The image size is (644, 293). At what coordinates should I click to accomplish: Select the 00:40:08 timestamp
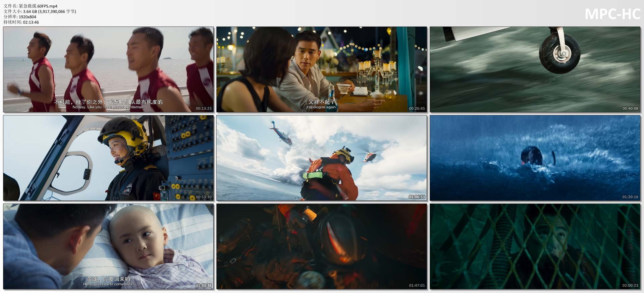(630, 109)
